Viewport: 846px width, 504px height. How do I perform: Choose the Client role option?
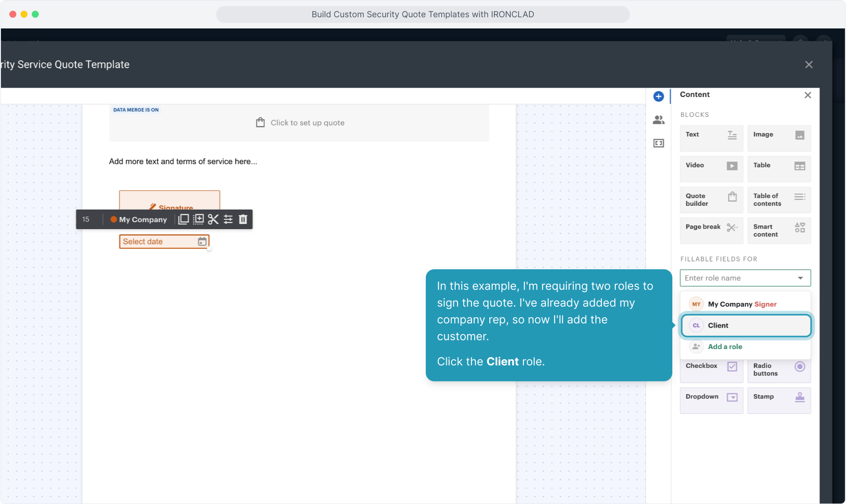[x=746, y=325]
